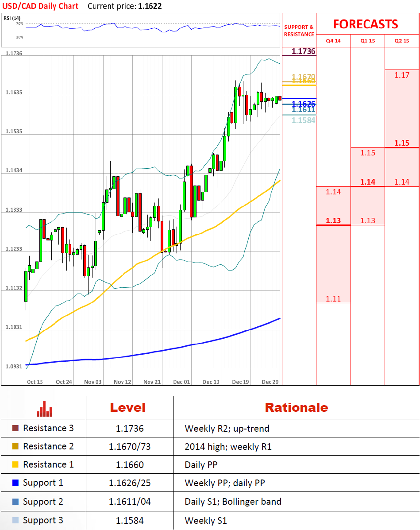Click the 1.1670/73 level cell
Image resolution: width=420 pixels, height=530 pixels.
click(x=130, y=447)
